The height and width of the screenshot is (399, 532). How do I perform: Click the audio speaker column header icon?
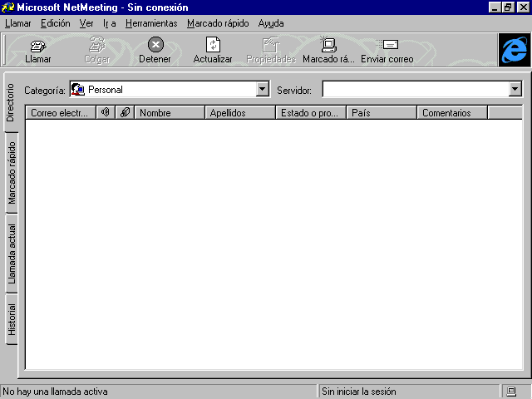click(x=106, y=112)
